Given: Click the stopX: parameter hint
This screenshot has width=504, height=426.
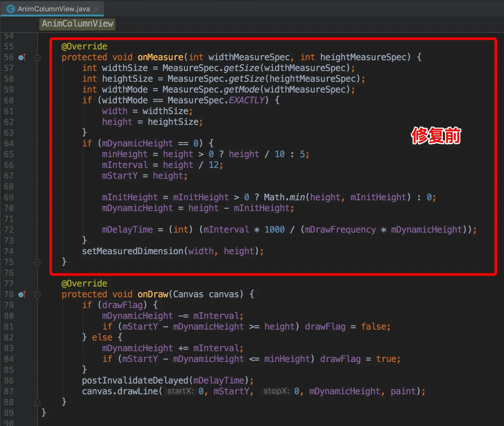Looking at the screenshot, I should click(x=276, y=391).
